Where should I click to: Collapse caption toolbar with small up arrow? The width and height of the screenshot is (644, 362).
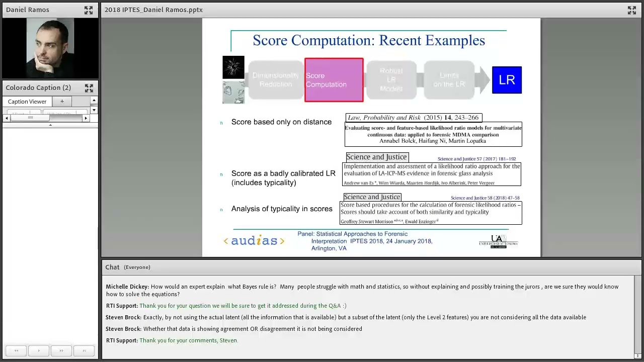click(x=50, y=125)
